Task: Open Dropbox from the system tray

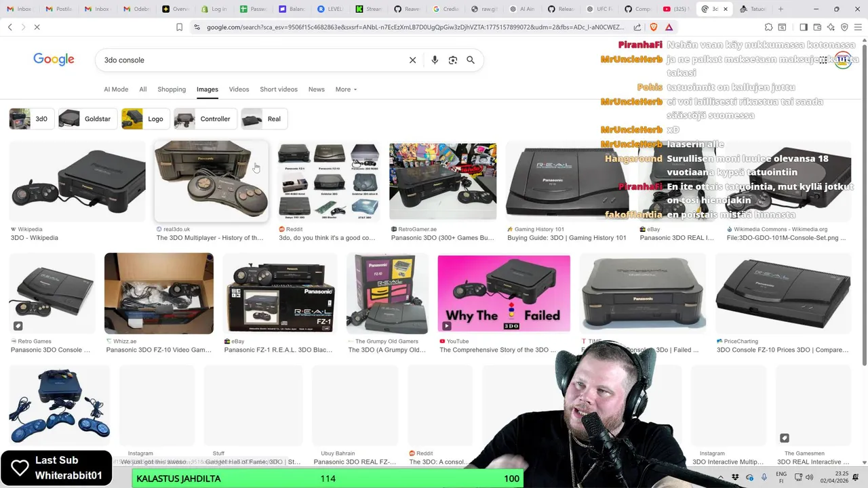Action: click(x=736, y=478)
